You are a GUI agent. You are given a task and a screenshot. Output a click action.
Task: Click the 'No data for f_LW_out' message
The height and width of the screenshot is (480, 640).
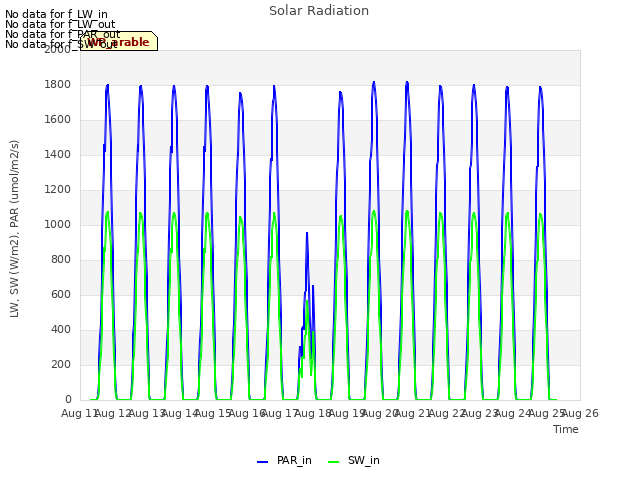coord(60,24)
